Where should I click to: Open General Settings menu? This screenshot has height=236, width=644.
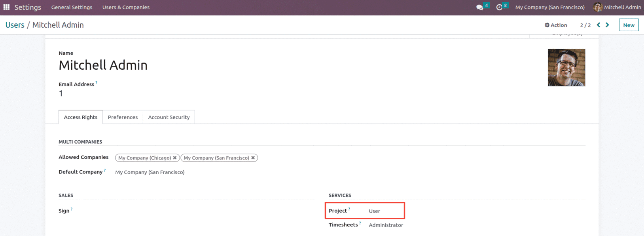coord(72,7)
